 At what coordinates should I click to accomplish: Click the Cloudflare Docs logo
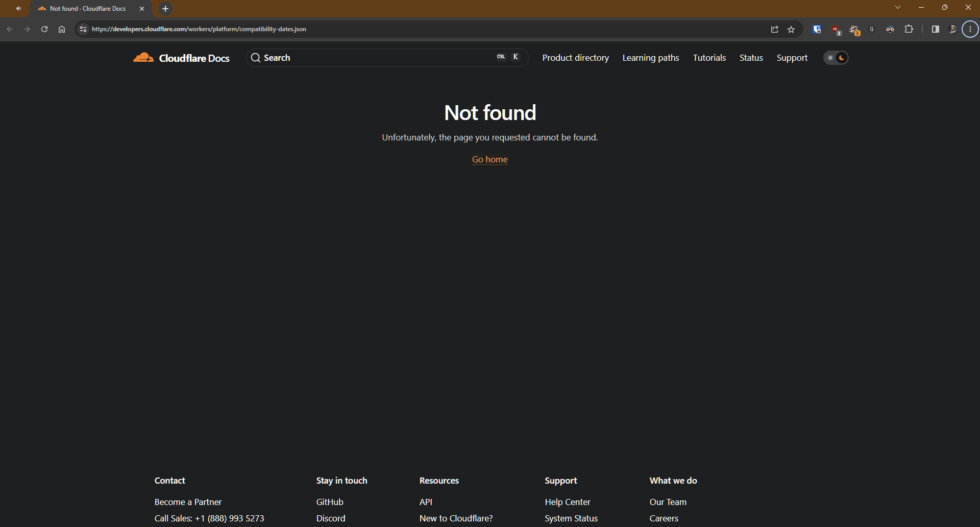coord(181,58)
